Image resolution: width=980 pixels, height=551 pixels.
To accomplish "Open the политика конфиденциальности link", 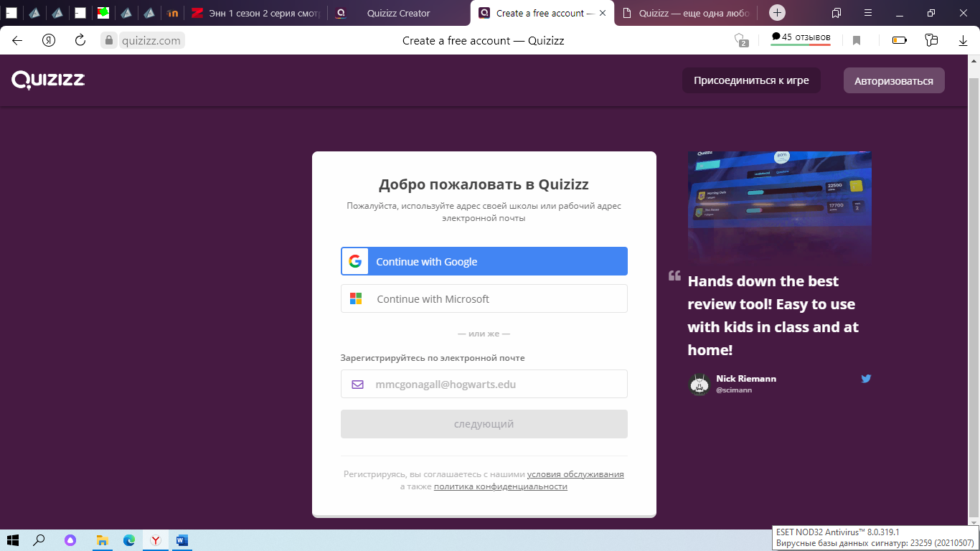I will click(501, 486).
